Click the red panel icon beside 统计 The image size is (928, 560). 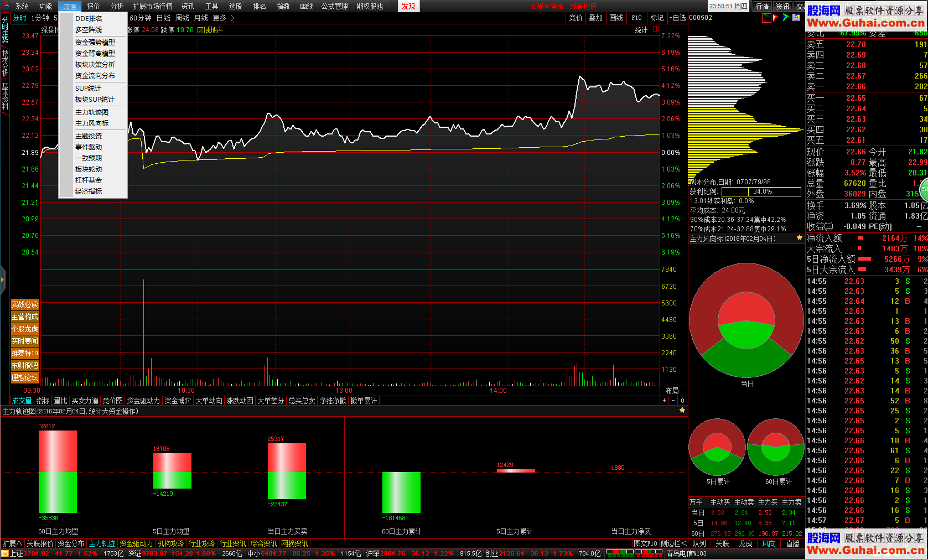656,29
